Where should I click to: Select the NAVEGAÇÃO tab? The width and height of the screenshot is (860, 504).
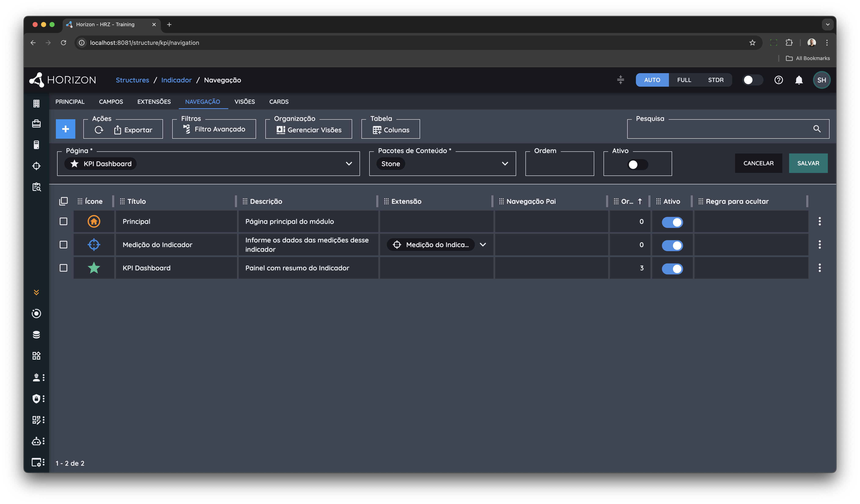tap(202, 102)
